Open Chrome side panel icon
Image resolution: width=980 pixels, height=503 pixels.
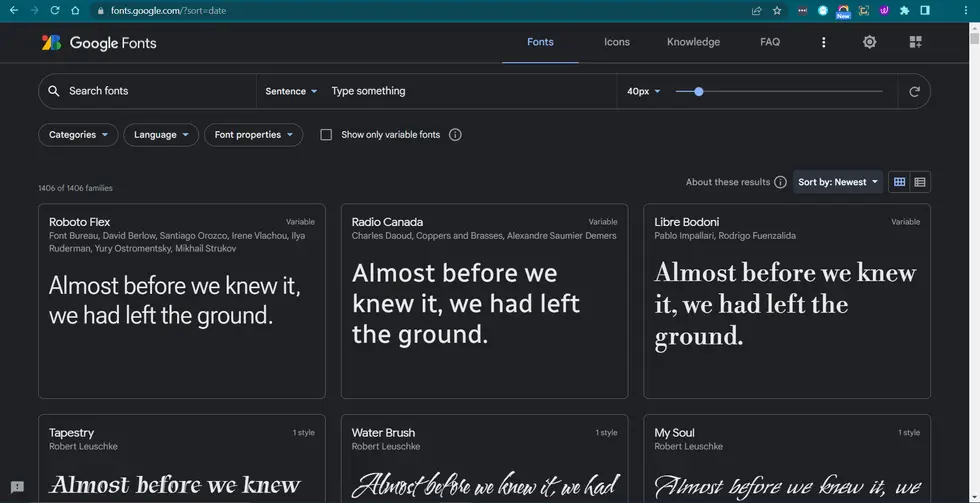pos(925,11)
